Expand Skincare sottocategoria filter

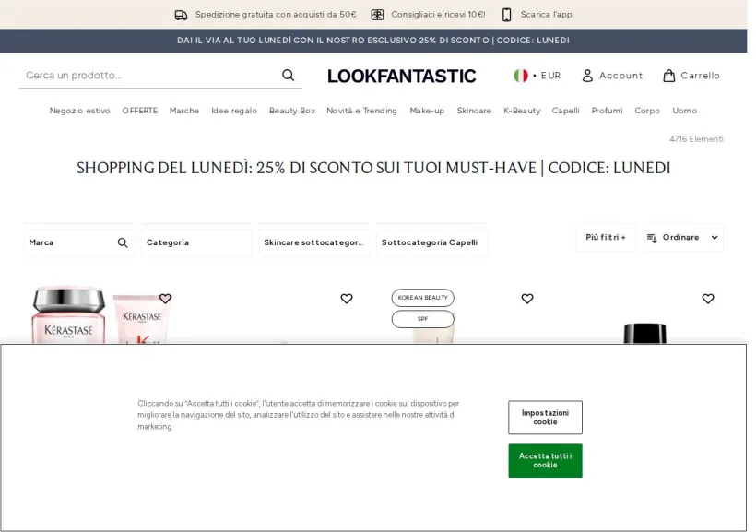(313, 242)
